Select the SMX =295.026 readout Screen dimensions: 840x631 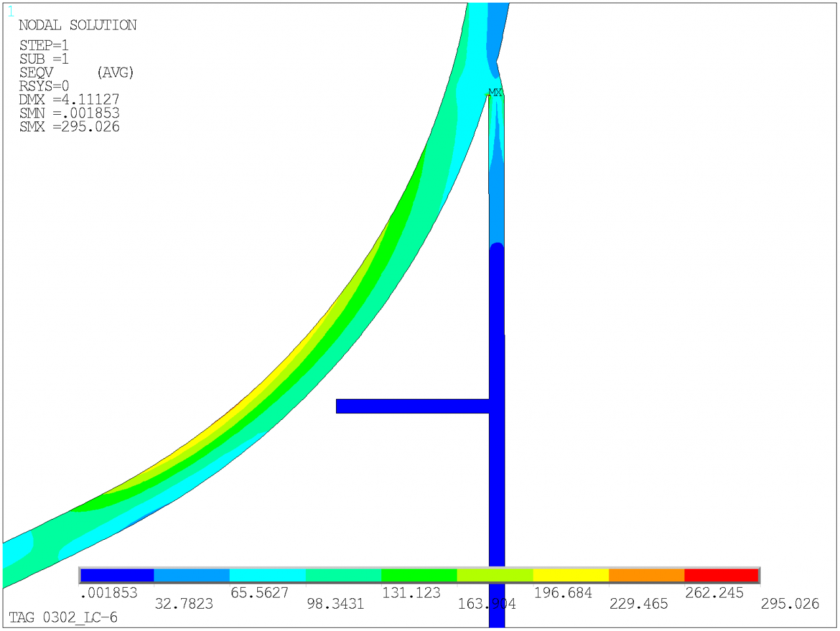point(70,127)
